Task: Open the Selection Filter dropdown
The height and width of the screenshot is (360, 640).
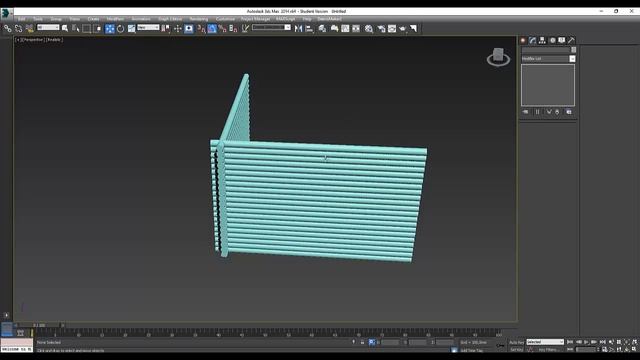Action: coord(48,27)
